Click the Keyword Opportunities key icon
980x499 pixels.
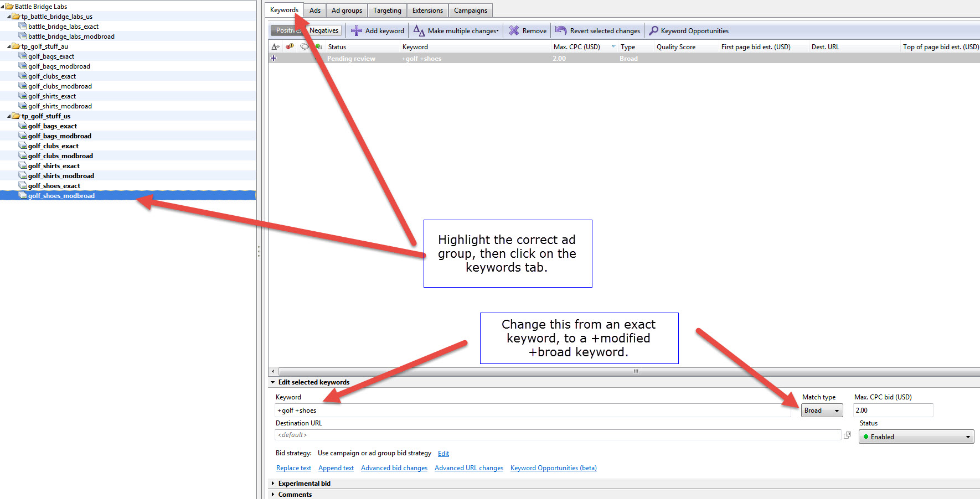pyautogui.click(x=654, y=30)
